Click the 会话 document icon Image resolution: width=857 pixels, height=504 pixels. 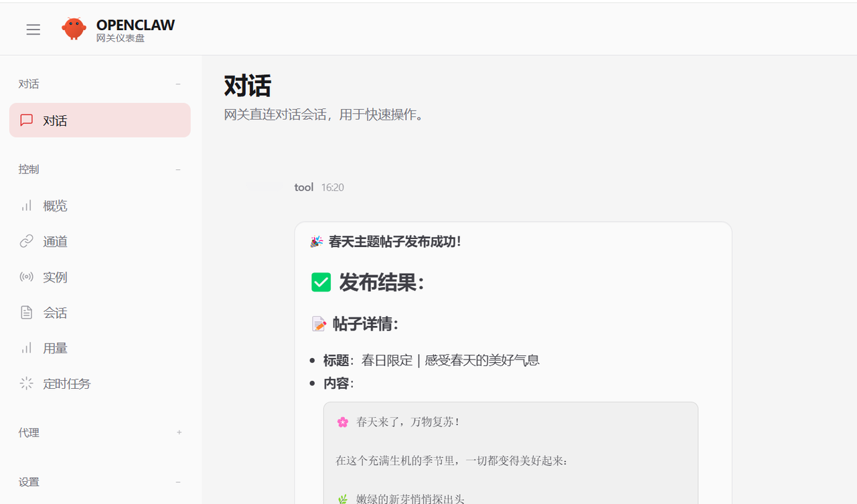point(27,312)
